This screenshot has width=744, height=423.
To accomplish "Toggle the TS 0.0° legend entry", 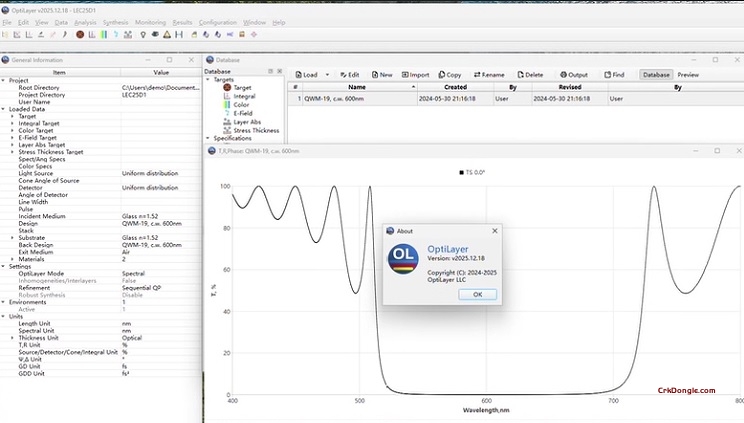I will [472, 172].
